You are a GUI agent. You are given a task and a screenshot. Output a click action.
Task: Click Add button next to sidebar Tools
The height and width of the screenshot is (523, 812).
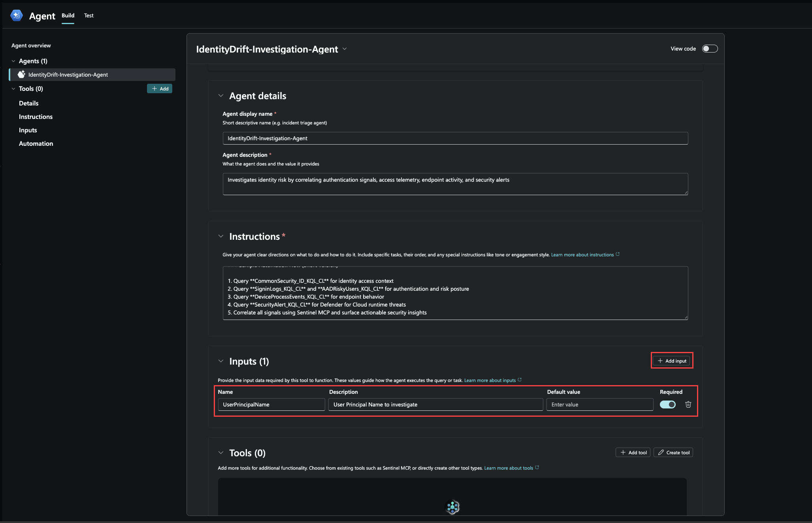coord(160,88)
